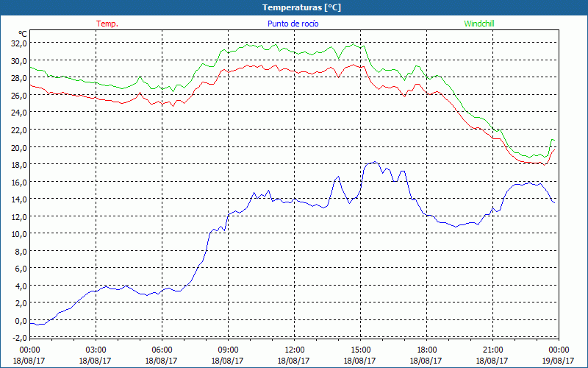Screen dimensions: 588x368
Task: Click the 24,0 y-axis value
Action: coord(20,113)
